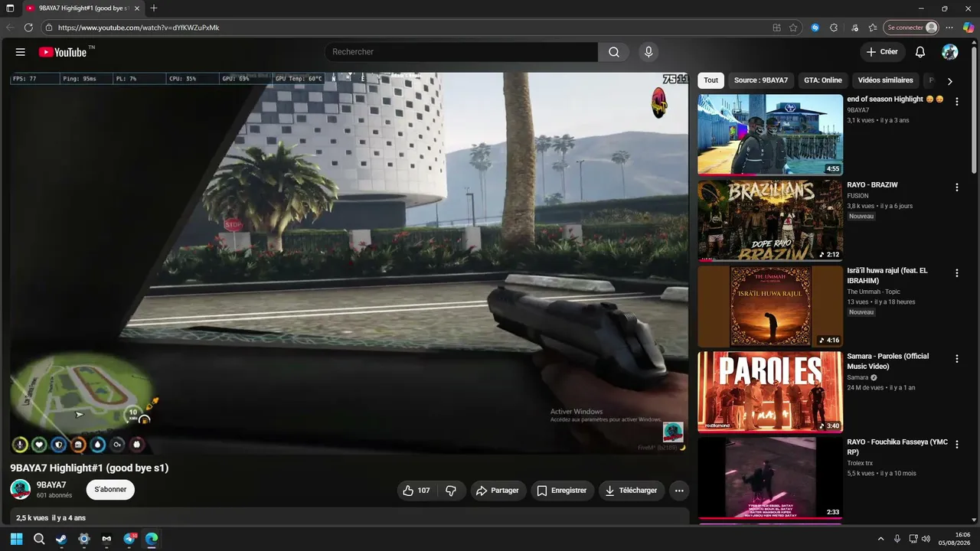Open the tab actions menu icon
Screen dimensions: 980x551
(10, 8)
